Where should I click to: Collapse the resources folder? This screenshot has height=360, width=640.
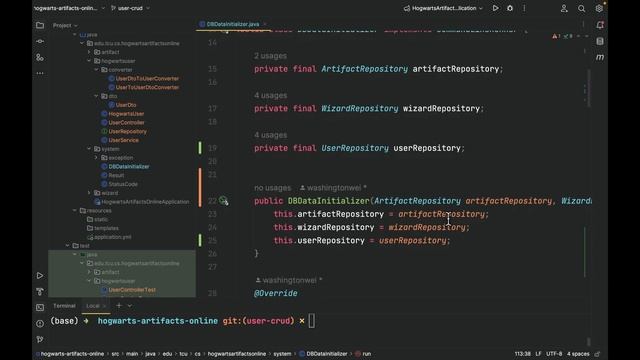pos(74,211)
